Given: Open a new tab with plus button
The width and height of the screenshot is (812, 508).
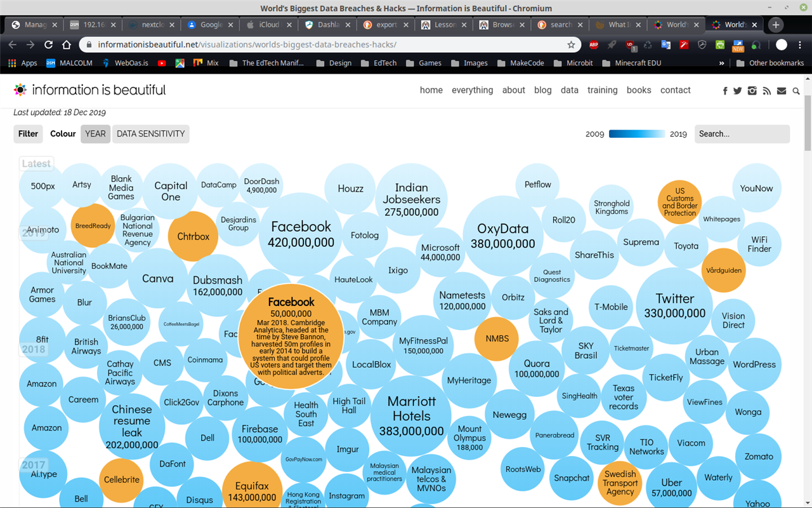Looking at the screenshot, I should pos(775,25).
